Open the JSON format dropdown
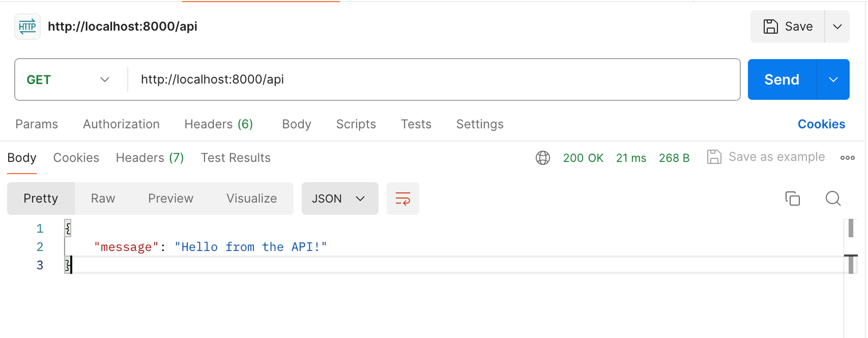 click(x=340, y=199)
